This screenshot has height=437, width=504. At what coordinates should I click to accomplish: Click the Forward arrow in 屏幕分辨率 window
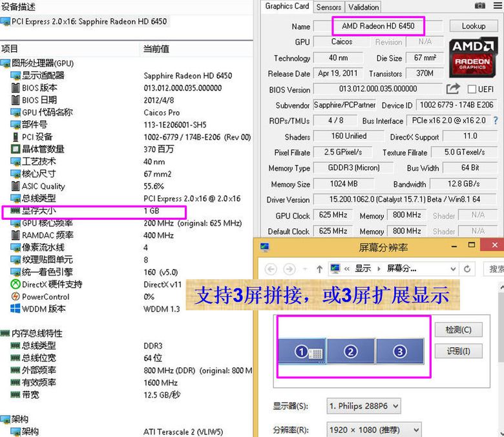pos(289,269)
